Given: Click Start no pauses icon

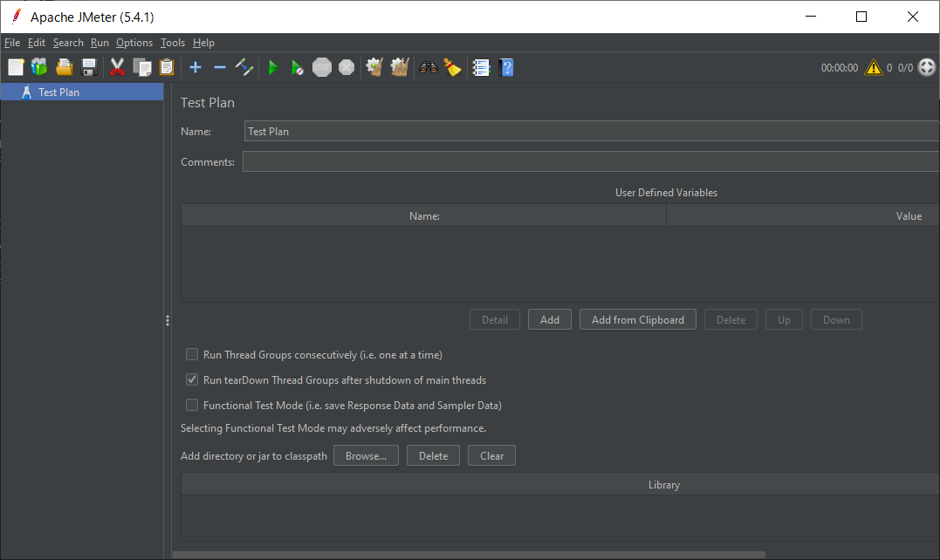Looking at the screenshot, I should coord(298,68).
